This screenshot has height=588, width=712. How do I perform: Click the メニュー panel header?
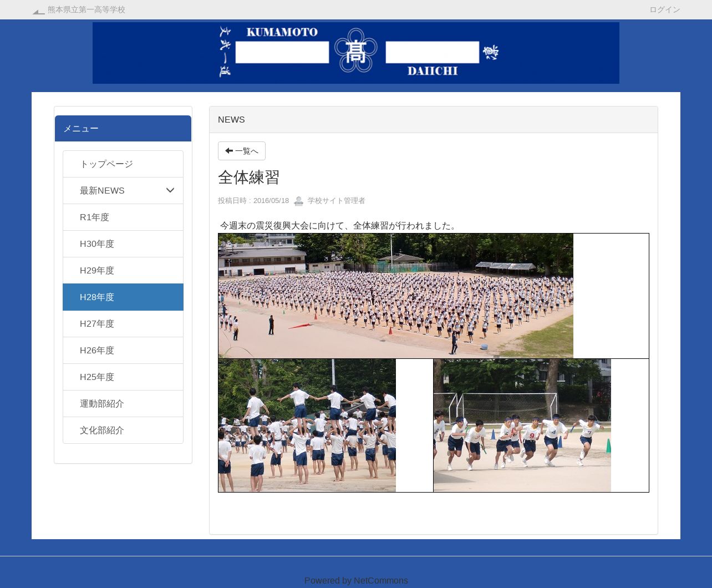[123, 129]
